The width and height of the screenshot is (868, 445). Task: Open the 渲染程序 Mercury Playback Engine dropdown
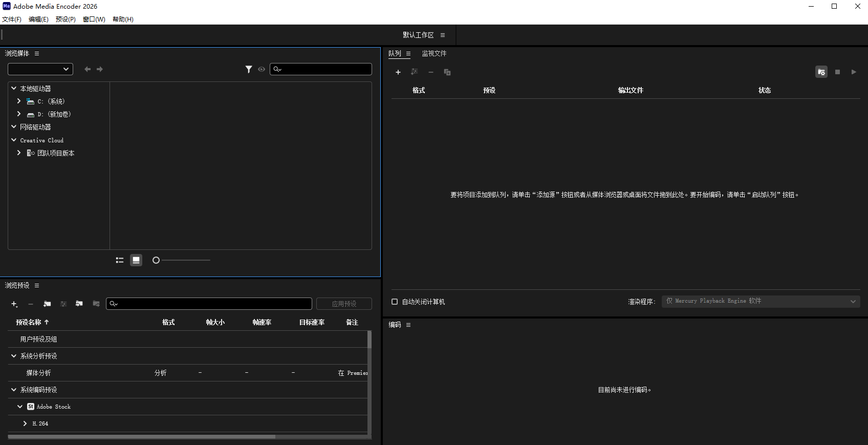coord(761,301)
